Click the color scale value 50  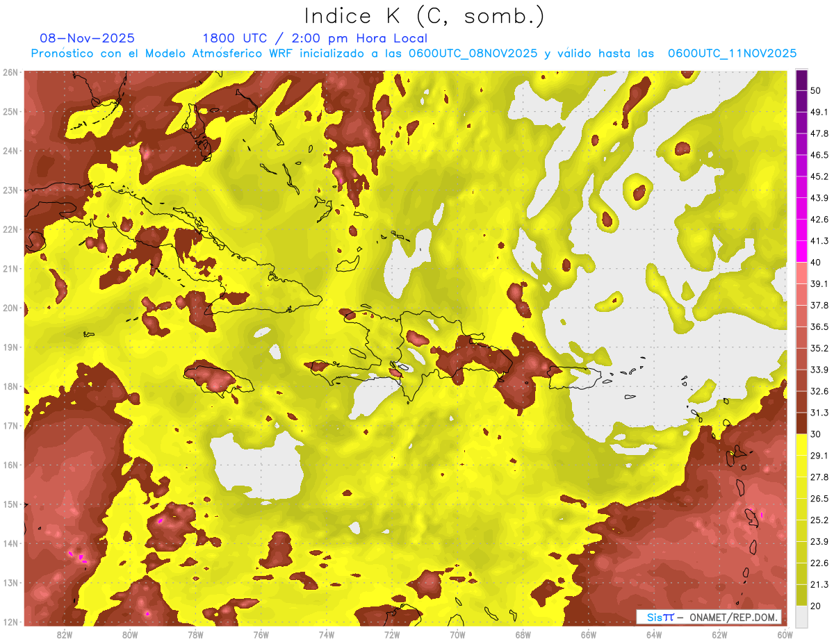[x=817, y=91]
